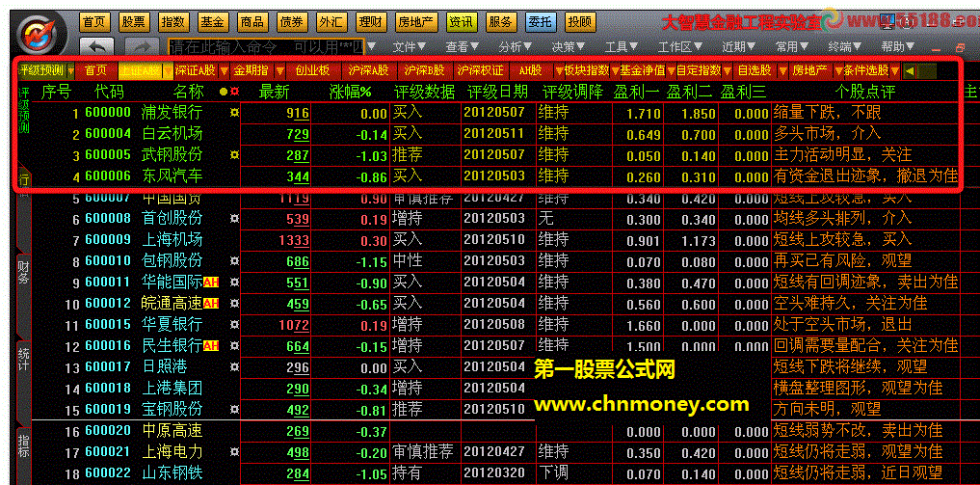Select the 财务 side tab
This screenshot has height=485, width=980.
(23, 271)
